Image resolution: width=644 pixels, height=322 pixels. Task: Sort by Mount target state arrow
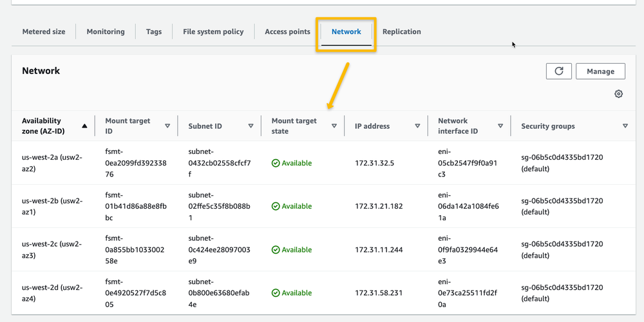click(334, 126)
